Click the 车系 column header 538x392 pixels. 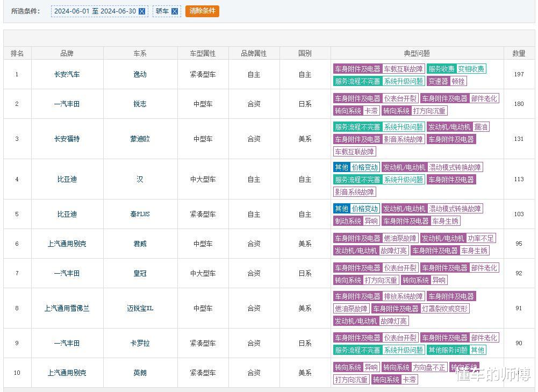click(x=140, y=53)
